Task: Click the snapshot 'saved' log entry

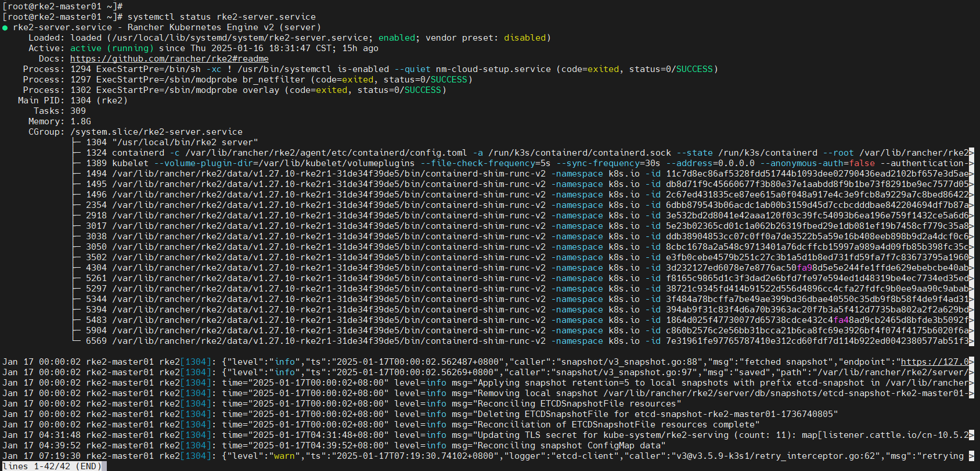Action: [x=488, y=372]
